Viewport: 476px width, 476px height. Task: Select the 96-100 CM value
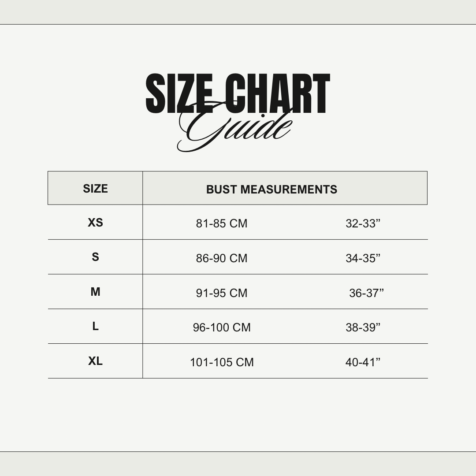point(222,327)
